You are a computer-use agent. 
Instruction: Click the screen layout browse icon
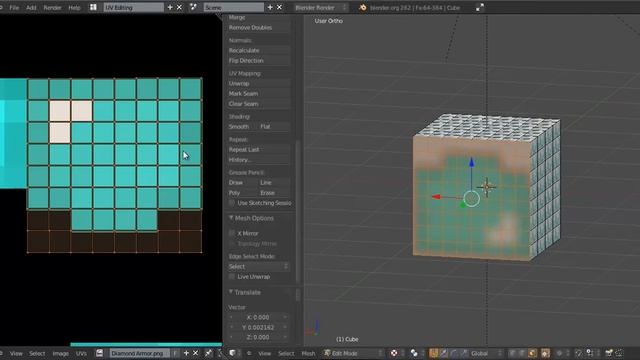point(93,7)
